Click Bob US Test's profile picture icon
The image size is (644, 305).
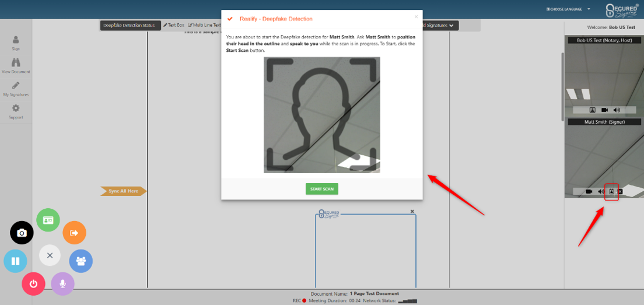pos(592,110)
